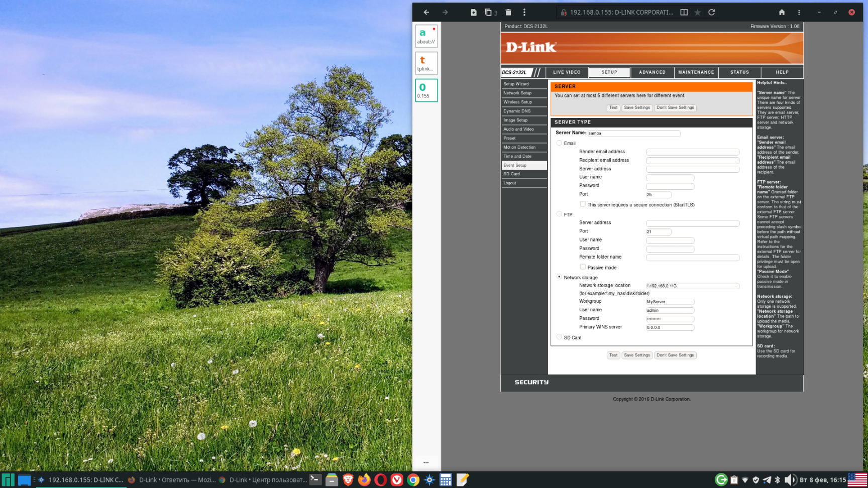Expand tab options menu beside trash icon
Screen dimensions: 868x488
click(x=524, y=13)
